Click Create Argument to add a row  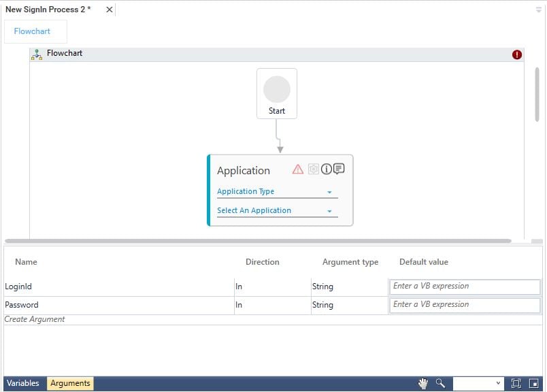(35, 320)
